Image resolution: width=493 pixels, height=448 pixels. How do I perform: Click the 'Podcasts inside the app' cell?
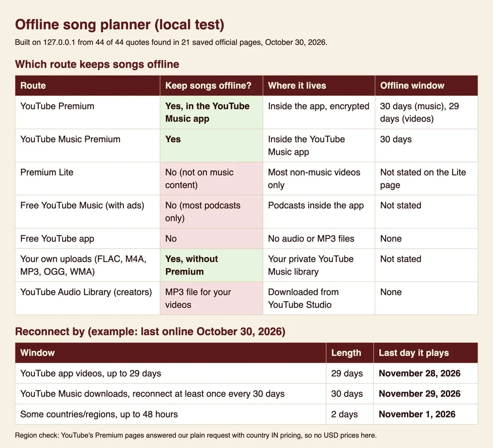pyautogui.click(x=319, y=212)
